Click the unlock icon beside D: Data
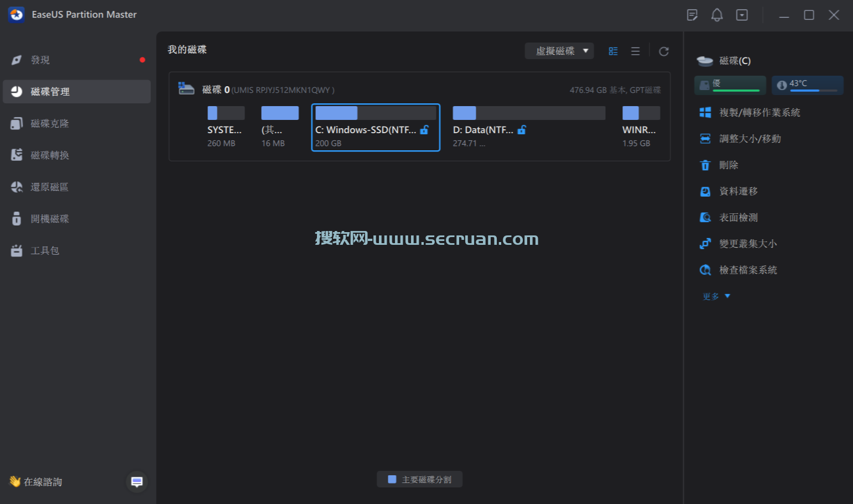 (522, 130)
